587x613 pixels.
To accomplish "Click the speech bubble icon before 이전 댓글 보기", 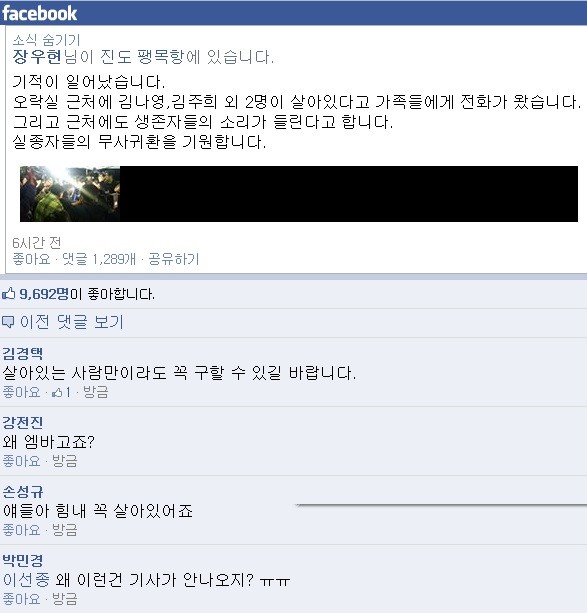I will [x=8, y=322].
